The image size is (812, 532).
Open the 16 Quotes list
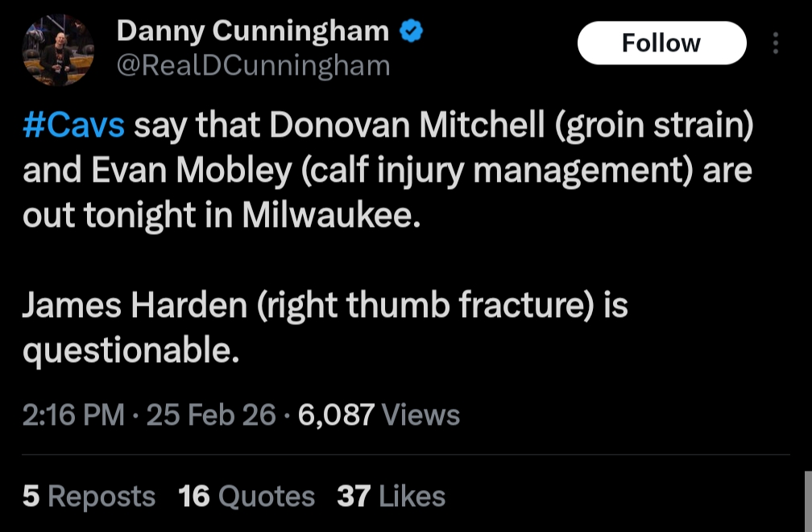246,496
